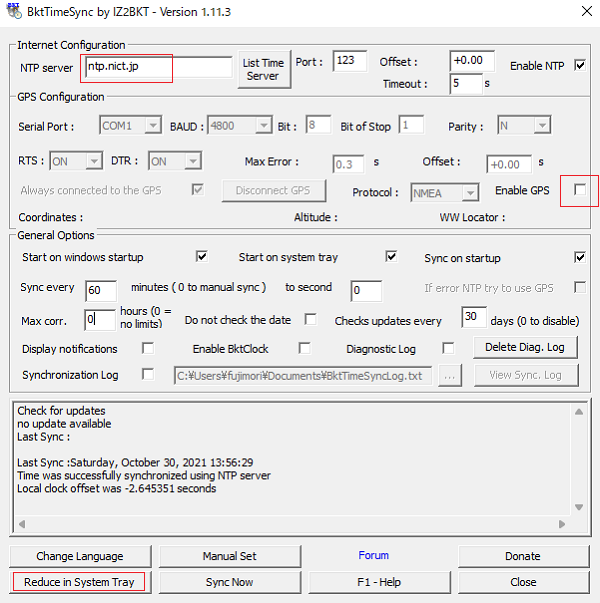Uncheck Start on windows startup

coord(202,256)
